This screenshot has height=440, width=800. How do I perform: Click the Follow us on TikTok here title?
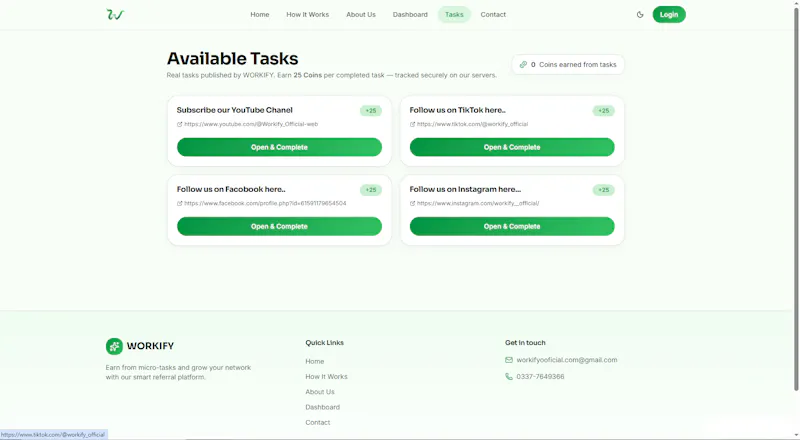click(458, 110)
